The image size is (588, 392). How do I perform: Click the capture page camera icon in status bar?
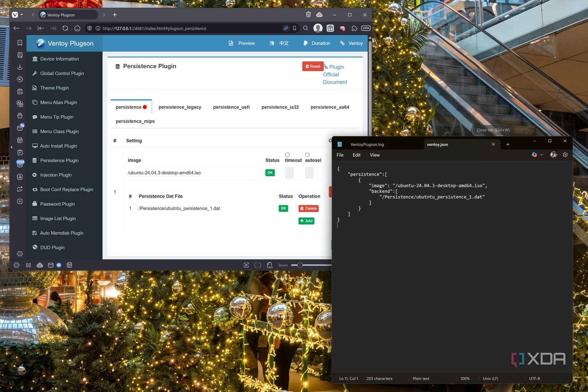(x=246, y=265)
